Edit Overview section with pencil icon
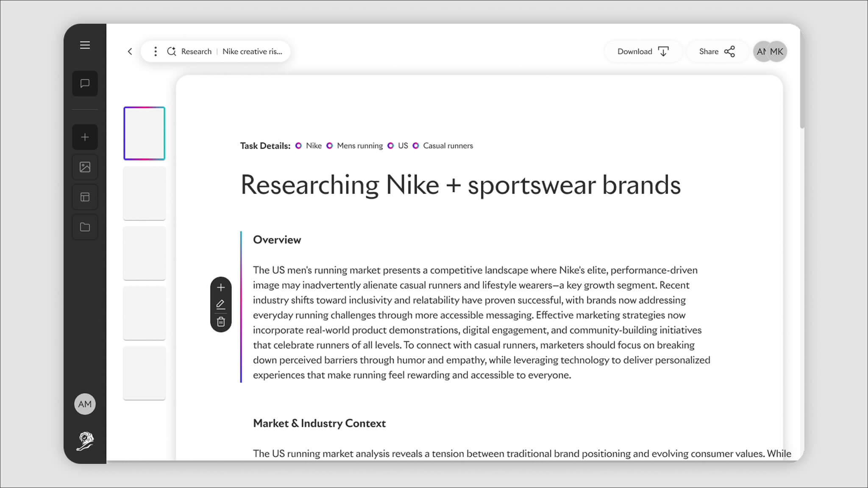Viewport: 868px width, 488px height. 221,305
